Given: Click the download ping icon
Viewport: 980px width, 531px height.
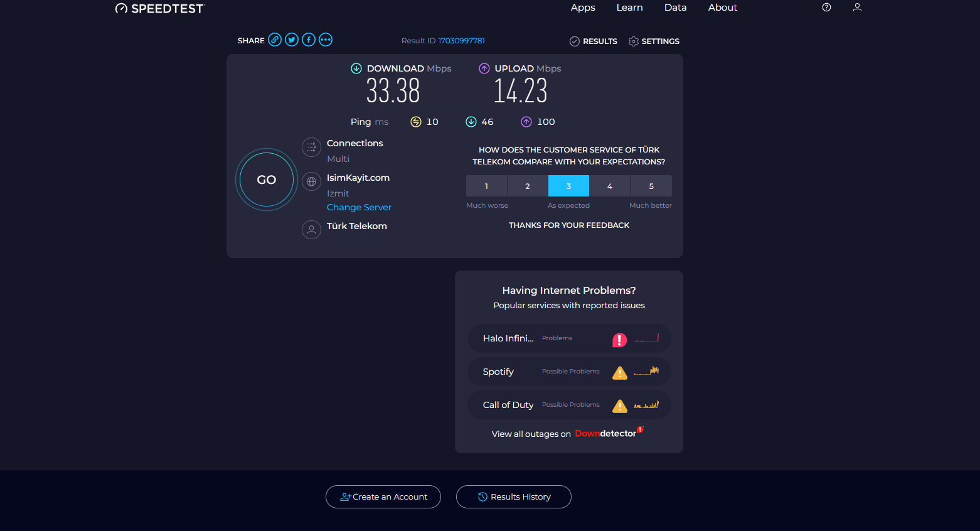Looking at the screenshot, I should click(471, 122).
